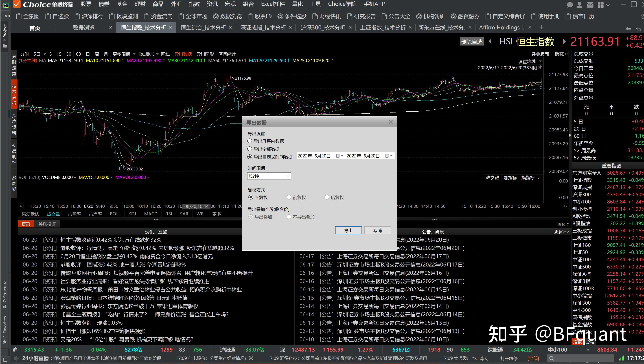Add a new tab with plus icon
Image resolution: width=644 pixels, height=364 pixels.
pos(541,27)
